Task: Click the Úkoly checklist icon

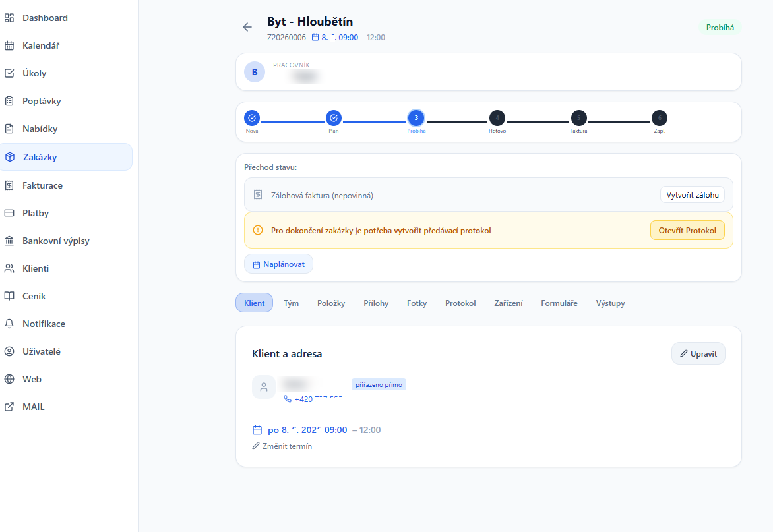Action: click(x=9, y=73)
